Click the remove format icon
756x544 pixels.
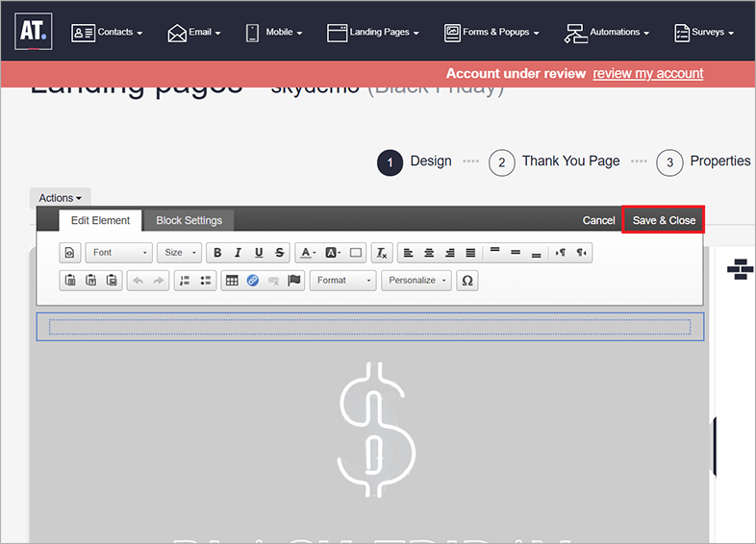[382, 253]
